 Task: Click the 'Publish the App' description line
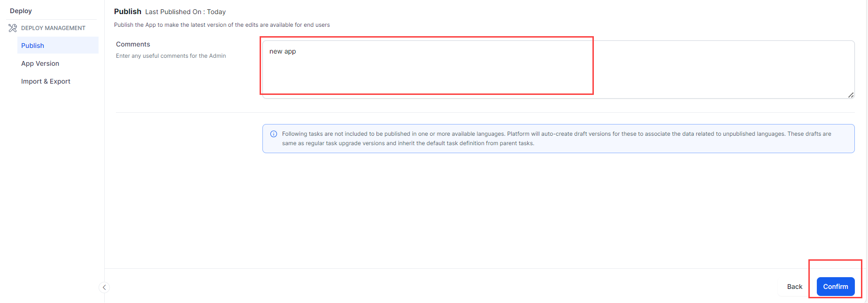click(x=222, y=25)
